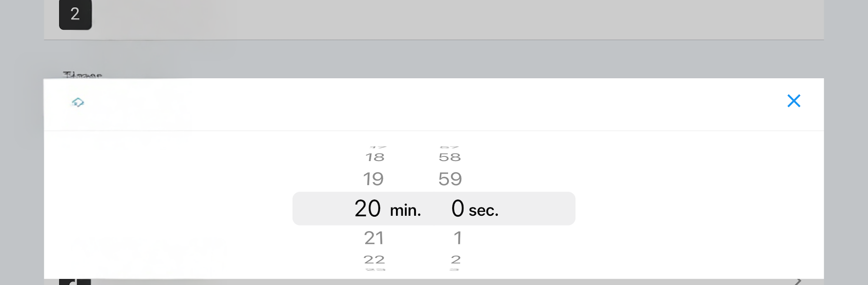Tap the dark square badge numbered 2
This screenshot has height=285, width=868.
[x=75, y=14]
